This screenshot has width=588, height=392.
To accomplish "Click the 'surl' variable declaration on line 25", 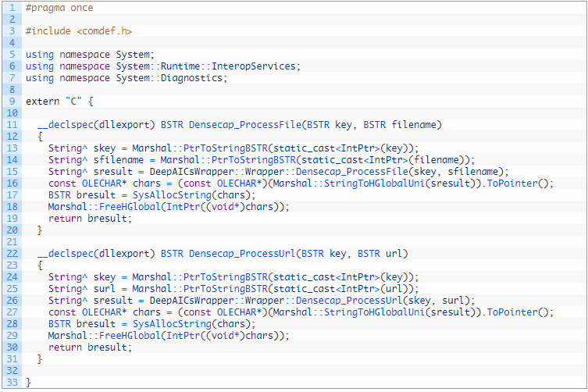I will (105, 289).
